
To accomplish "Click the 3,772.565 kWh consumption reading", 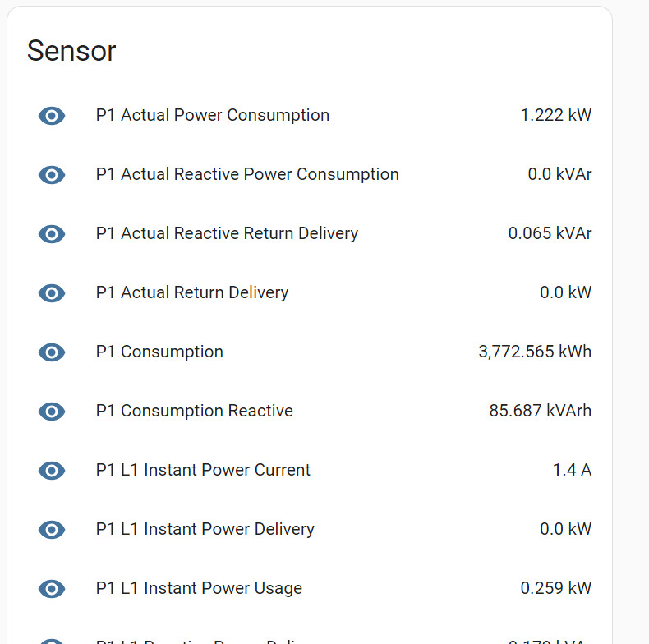I will click(x=534, y=352).
